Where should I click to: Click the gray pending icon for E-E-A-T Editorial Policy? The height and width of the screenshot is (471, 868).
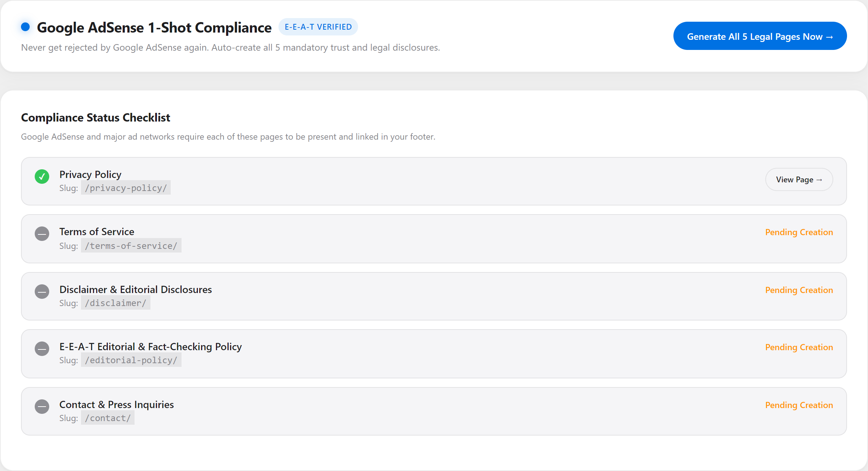tap(42, 349)
